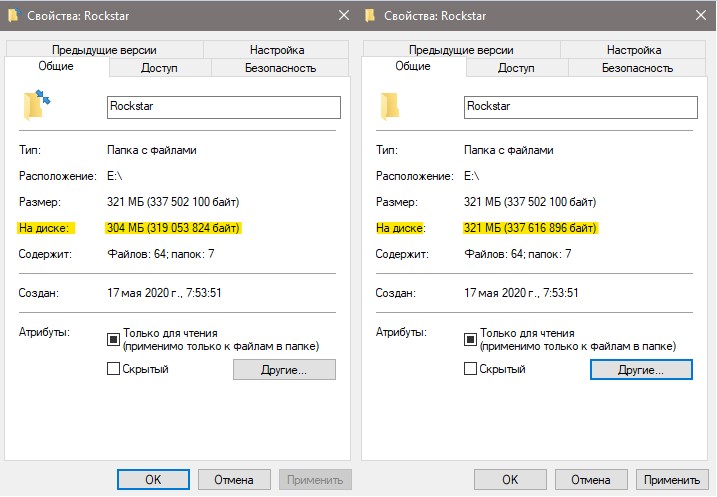This screenshot has width=717, height=497.
Task: Switch to Безопасность tab in right window
Action: pos(637,68)
